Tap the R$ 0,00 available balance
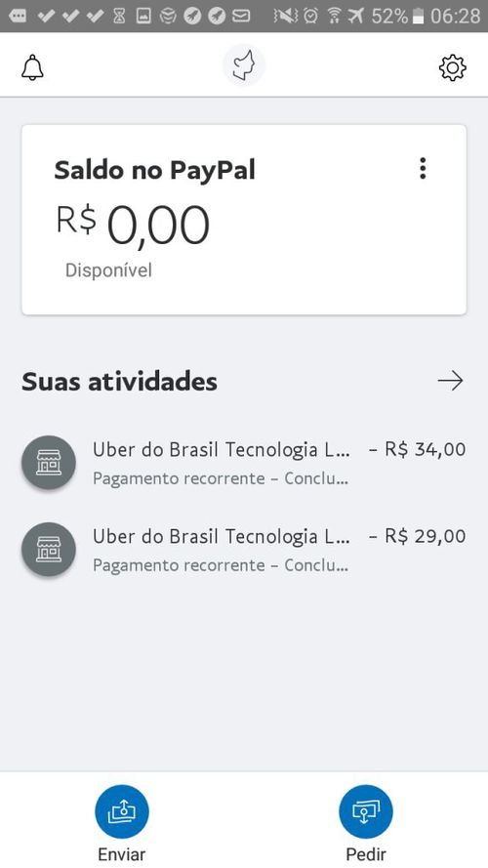Viewport: 488px width, 868px height. (133, 225)
